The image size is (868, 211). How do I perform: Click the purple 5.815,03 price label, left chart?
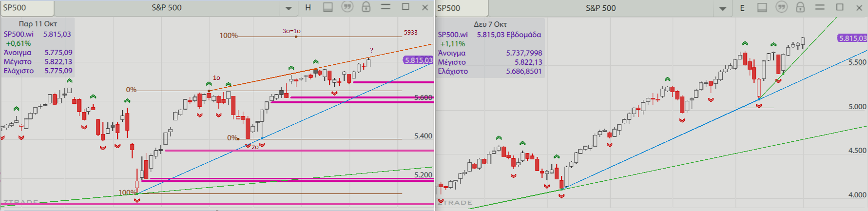coord(418,60)
